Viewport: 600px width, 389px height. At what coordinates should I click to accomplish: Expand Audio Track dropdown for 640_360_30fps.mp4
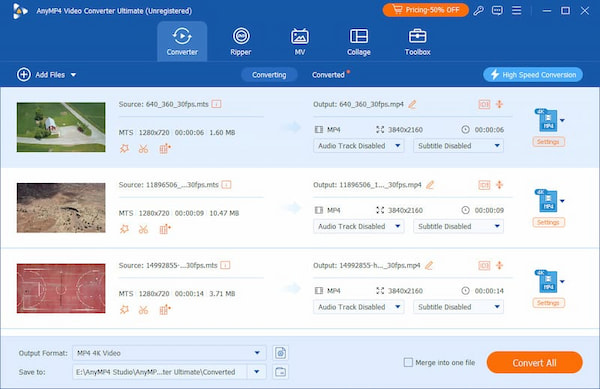click(x=359, y=146)
